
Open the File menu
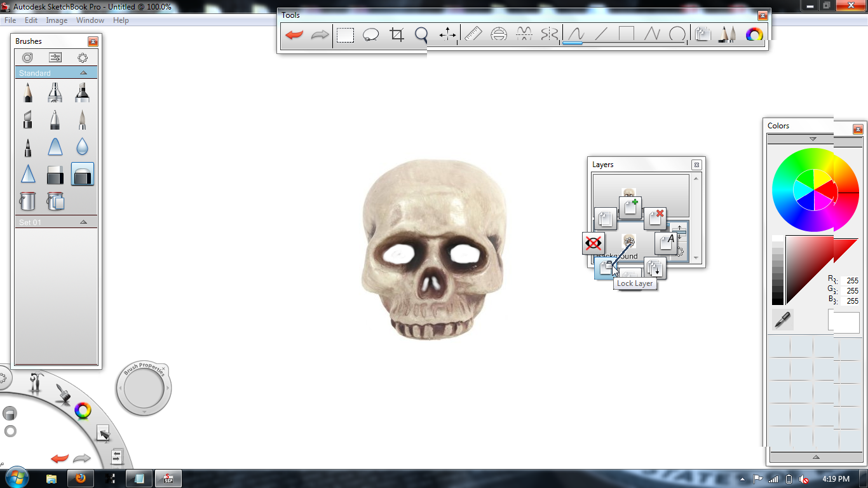point(10,20)
